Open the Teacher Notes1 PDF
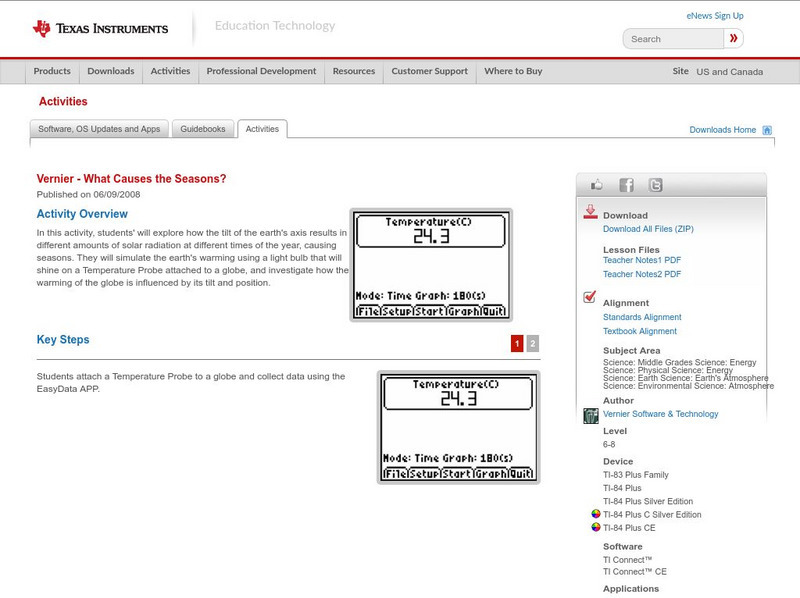800x598 pixels. tap(642, 260)
